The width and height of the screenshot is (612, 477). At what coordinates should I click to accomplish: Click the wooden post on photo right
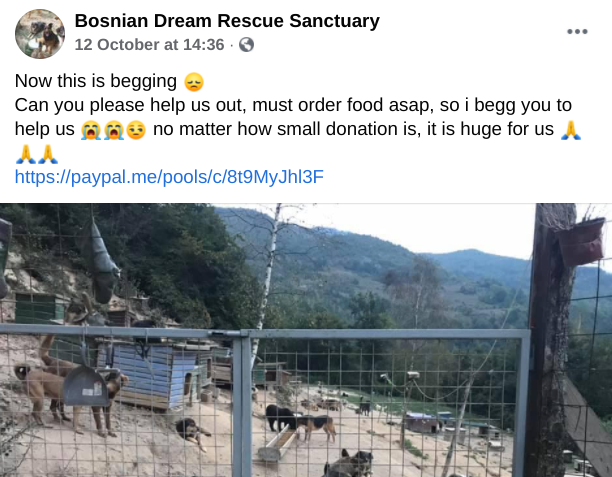pos(550,340)
